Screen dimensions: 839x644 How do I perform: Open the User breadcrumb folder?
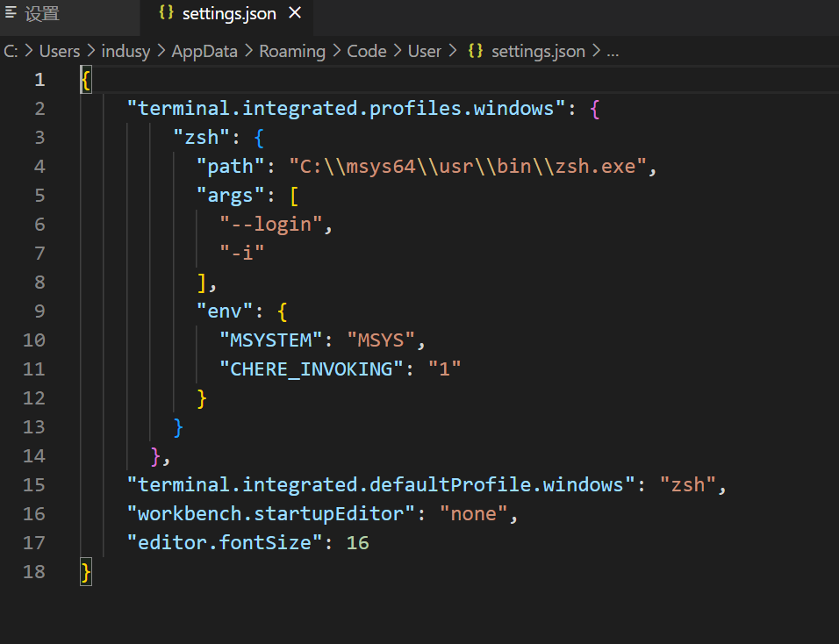tap(425, 51)
